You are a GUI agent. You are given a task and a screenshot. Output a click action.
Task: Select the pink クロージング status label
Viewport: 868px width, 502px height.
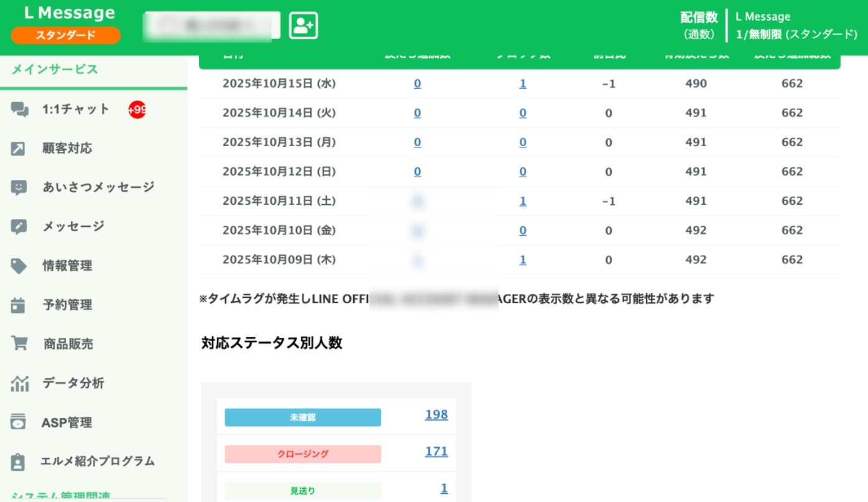click(x=303, y=454)
